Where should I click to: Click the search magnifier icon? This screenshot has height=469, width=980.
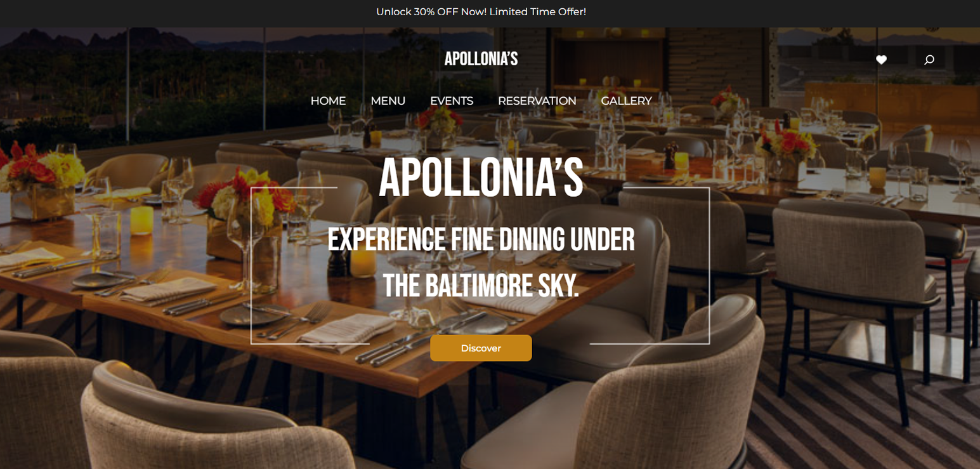[x=929, y=60]
